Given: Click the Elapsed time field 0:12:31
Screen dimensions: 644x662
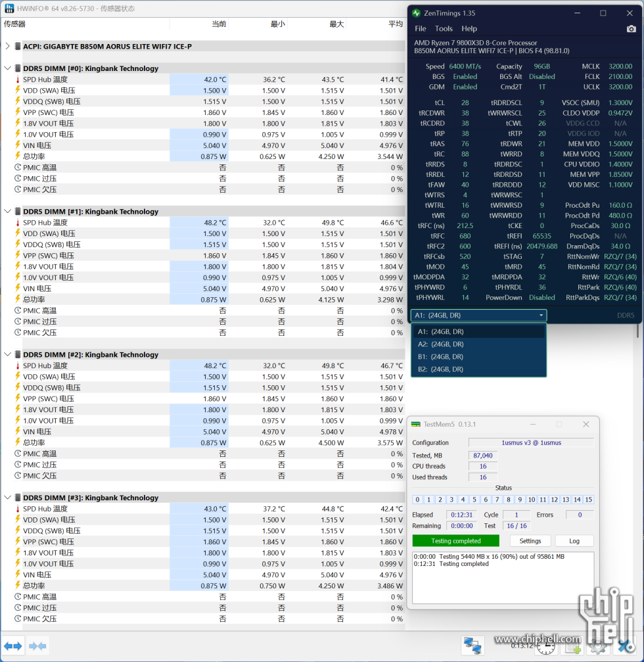Looking at the screenshot, I should (462, 515).
